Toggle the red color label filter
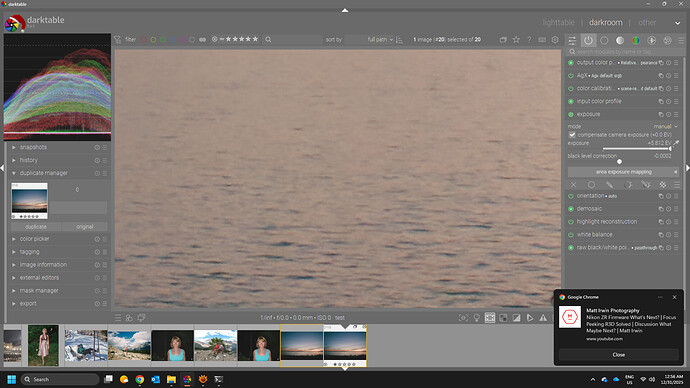Image resolution: width=690 pixels, height=388 pixels. pos(143,40)
